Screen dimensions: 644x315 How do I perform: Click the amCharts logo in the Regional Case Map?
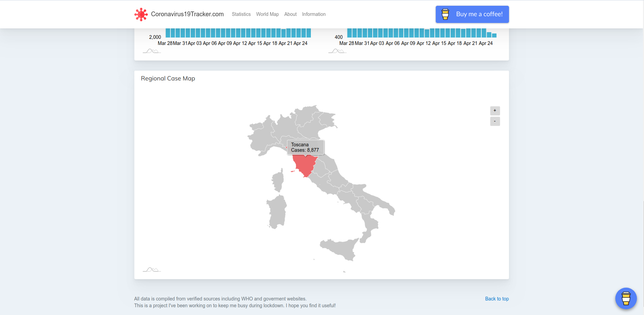152,270
